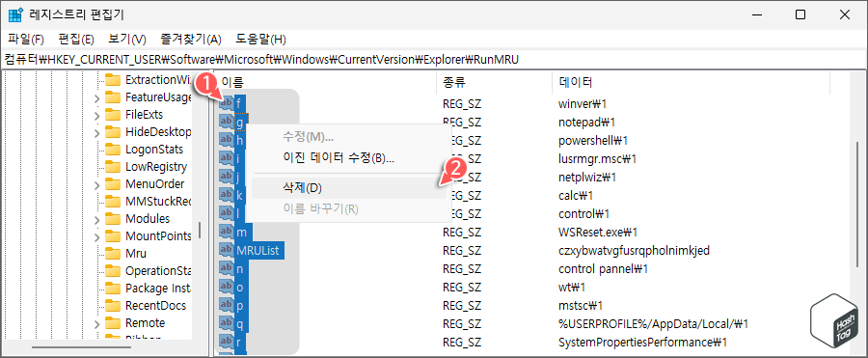The image size is (868, 358).
Task: Expand the Remote key
Action: coord(96,323)
